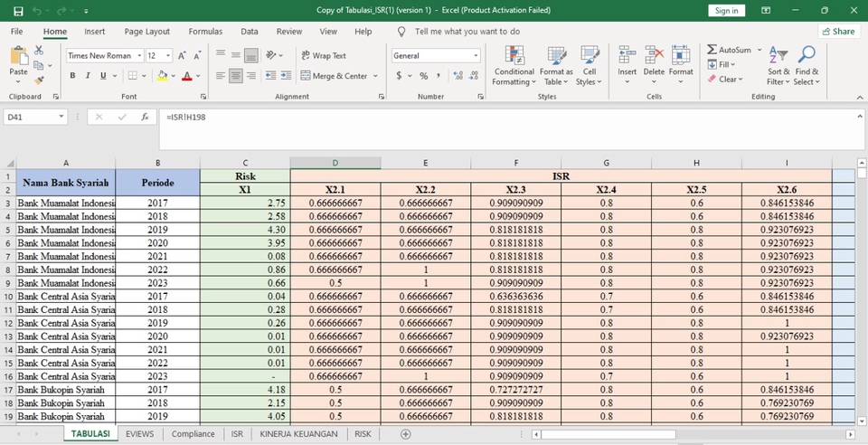Click the Increase Indent icon
Viewport: 868px width, 445px height.
(x=286, y=76)
